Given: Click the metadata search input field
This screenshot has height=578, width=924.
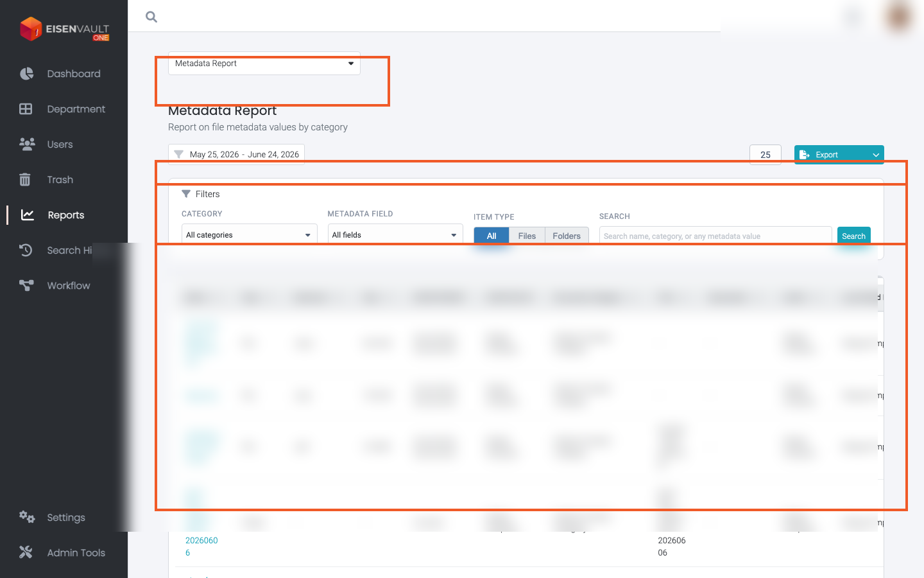Looking at the screenshot, I should click(x=715, y=236).
